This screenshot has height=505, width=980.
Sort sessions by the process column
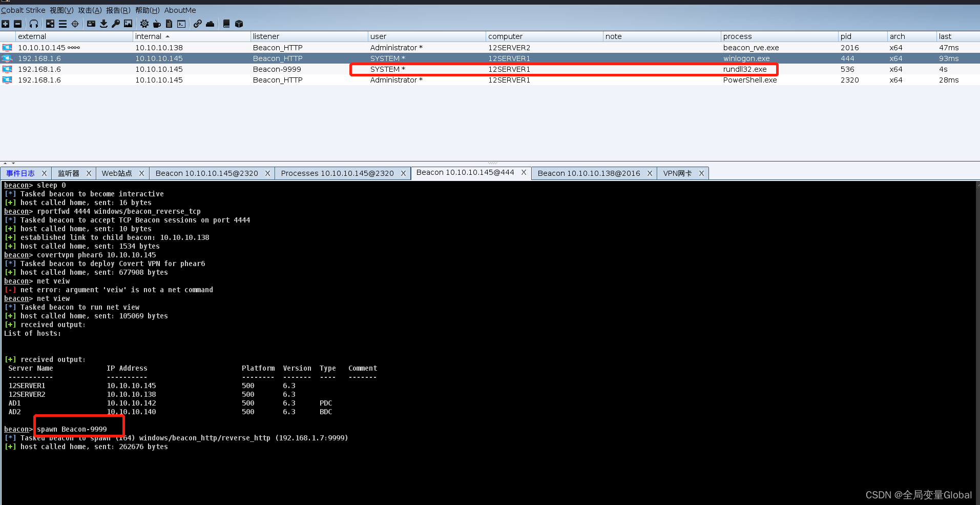(x=779, y=36)
